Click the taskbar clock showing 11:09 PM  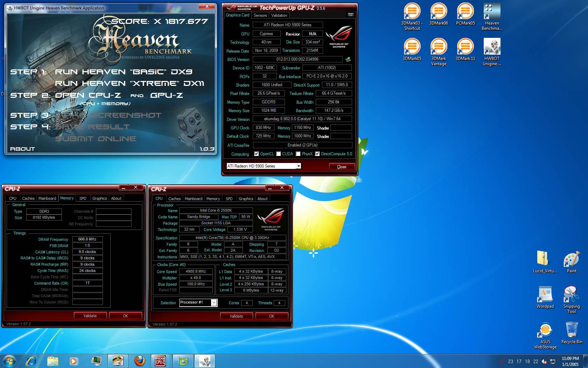(x=570, y=361)
